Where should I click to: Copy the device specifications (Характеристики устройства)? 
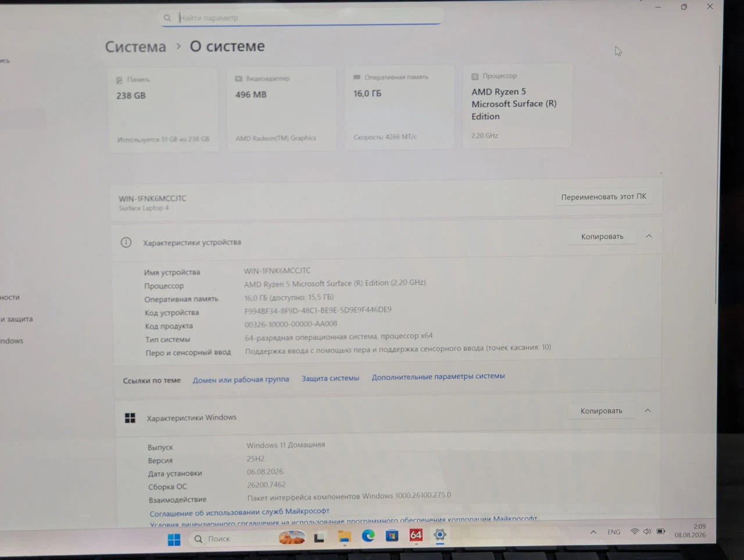[x=602, y=236]
